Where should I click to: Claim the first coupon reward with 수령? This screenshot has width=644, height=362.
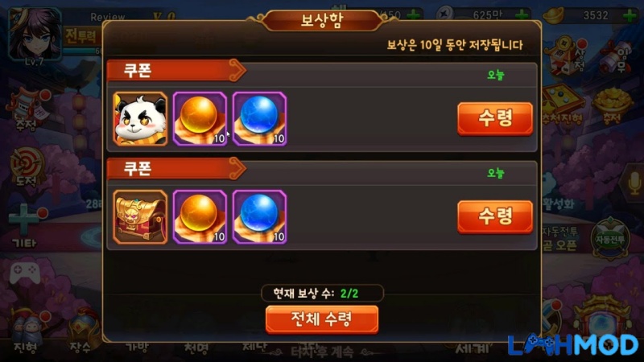[495, 118]
